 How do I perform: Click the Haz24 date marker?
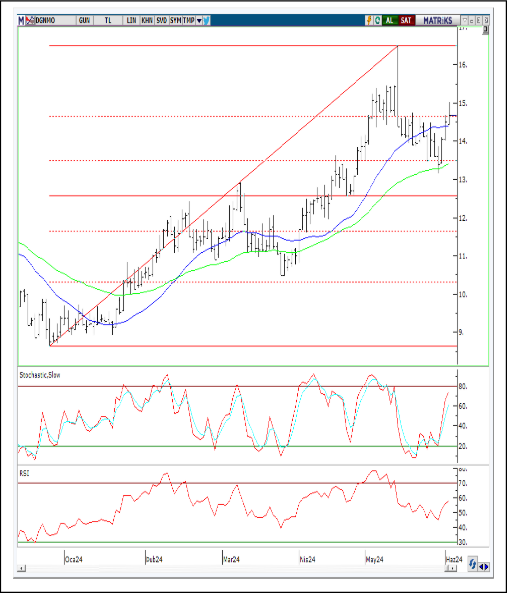tap(454, 559)
